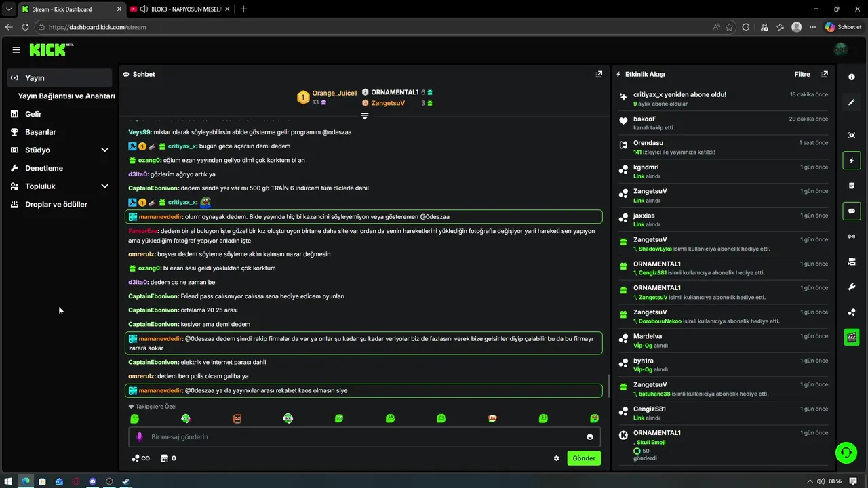
Task: Open the emoji picker in message box
Action: pyautogui.click(x=590, y=437)
